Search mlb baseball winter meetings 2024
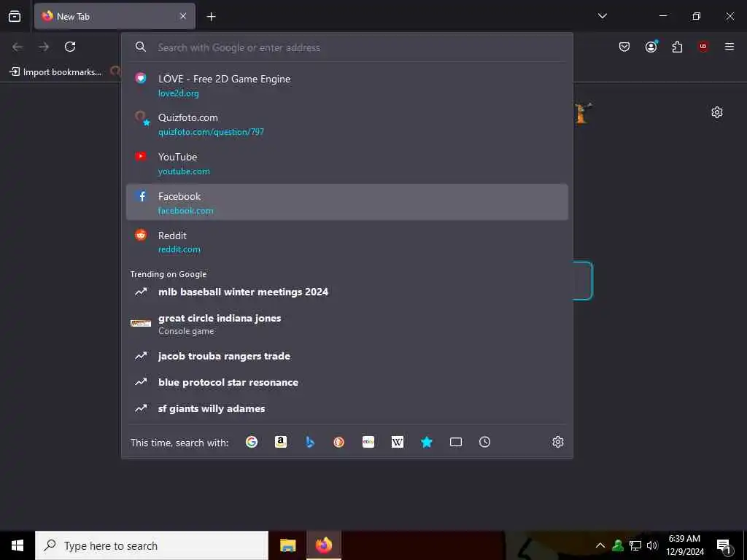747x560 pixels. pos(347,292)
